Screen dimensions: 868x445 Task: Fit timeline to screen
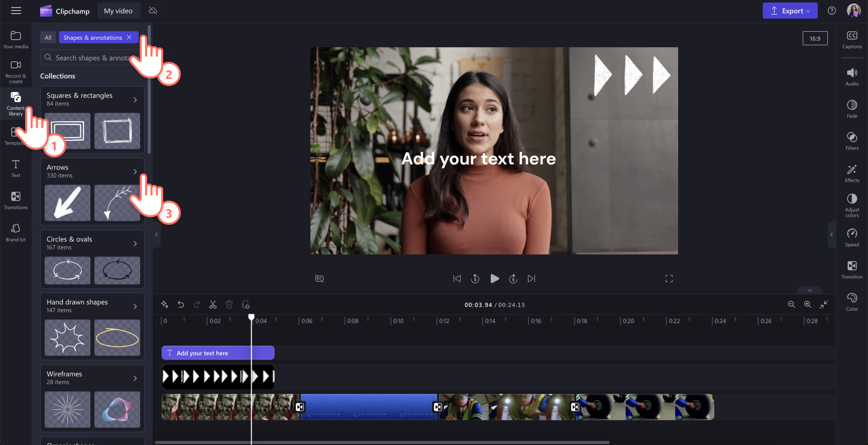click(824, 305)
